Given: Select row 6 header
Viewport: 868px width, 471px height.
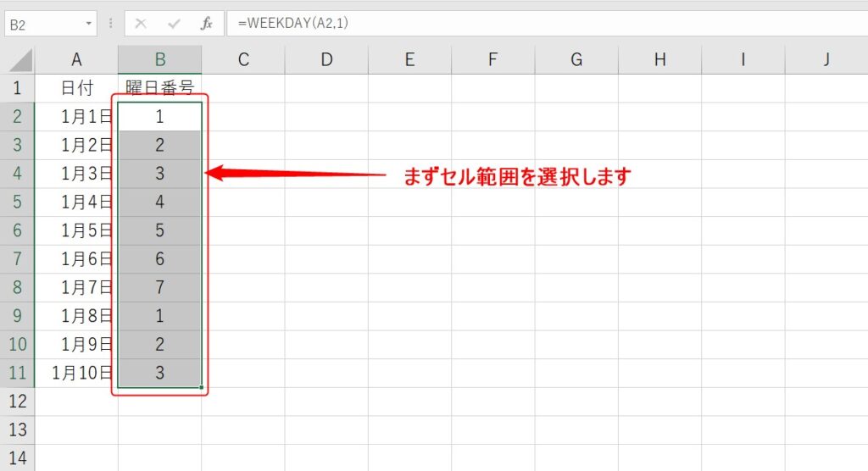Looking at the screenshot, I should tap(17, 230).
